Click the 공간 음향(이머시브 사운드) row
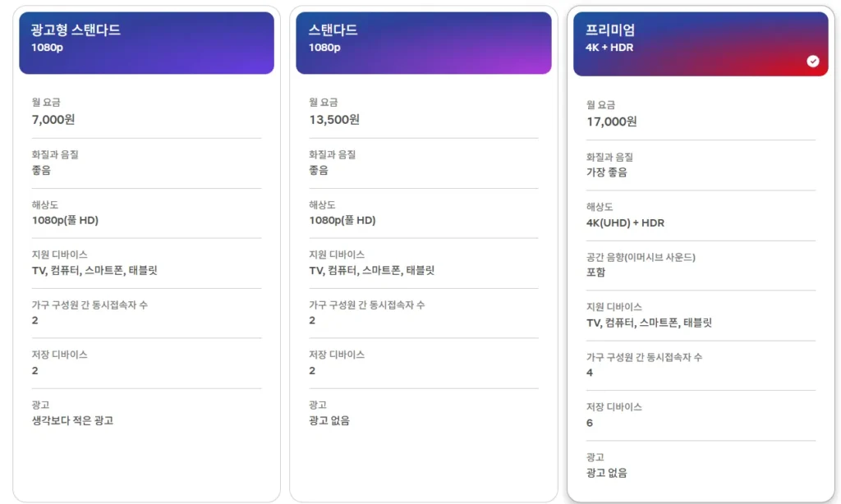841x504 pixels. [648, 263]
